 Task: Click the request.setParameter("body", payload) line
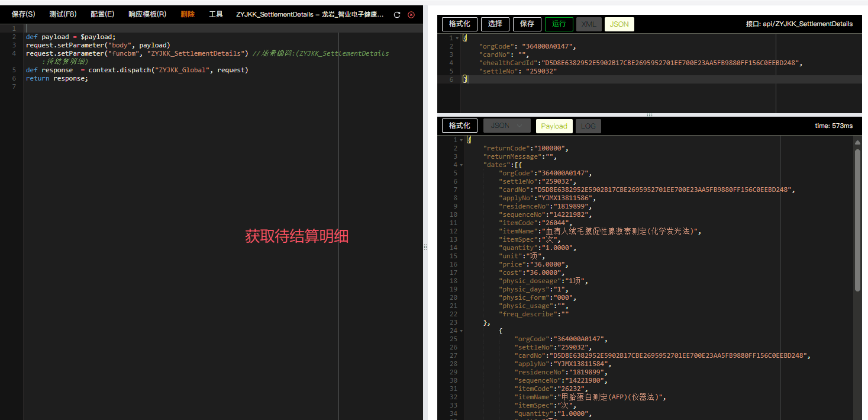98,45
